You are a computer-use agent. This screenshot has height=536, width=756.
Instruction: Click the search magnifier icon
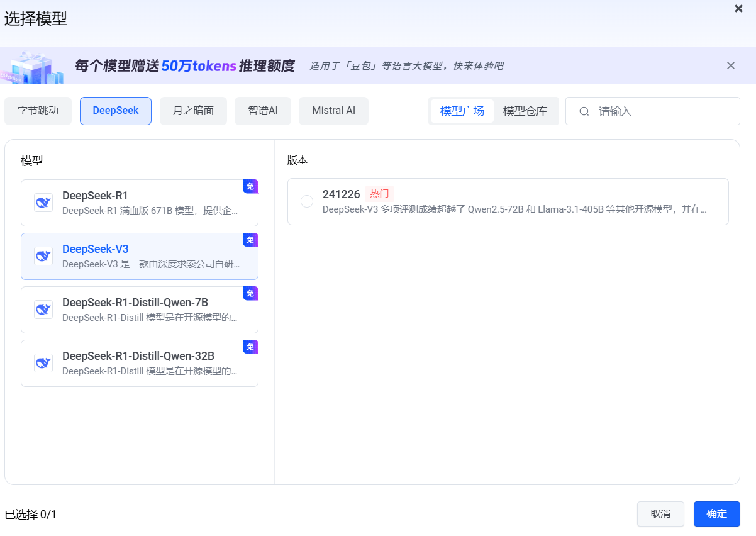coord(584,111)
